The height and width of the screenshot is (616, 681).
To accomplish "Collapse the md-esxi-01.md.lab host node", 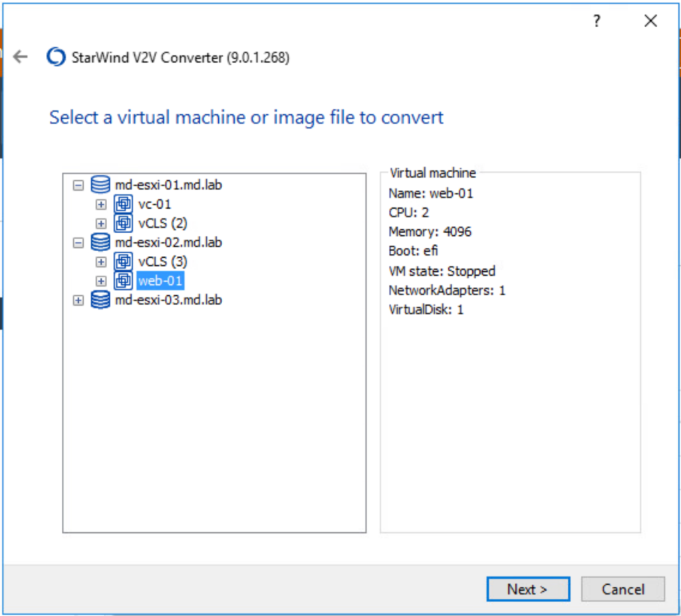I will pyautogui.click(x=78, y=185).
